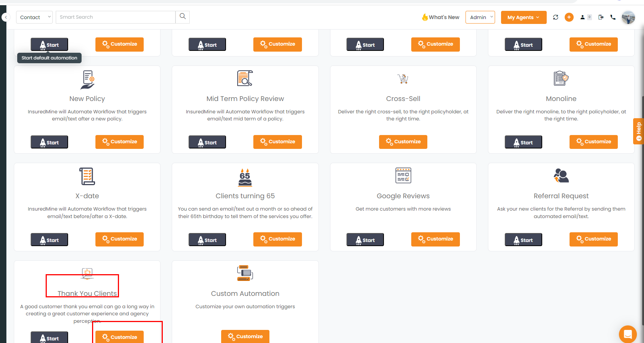Click the Referral Request people icon
The height and width of the screenshot is (343, 644).
click(x=561, y=175)
